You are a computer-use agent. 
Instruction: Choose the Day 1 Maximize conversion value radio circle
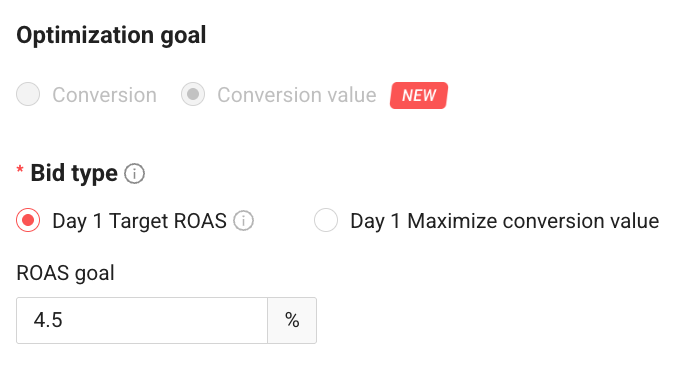326,220
